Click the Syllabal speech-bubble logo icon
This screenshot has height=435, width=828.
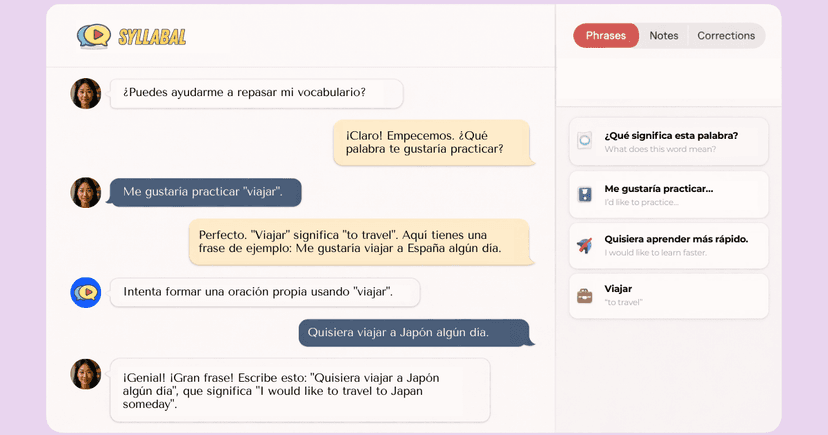(94, 36)
